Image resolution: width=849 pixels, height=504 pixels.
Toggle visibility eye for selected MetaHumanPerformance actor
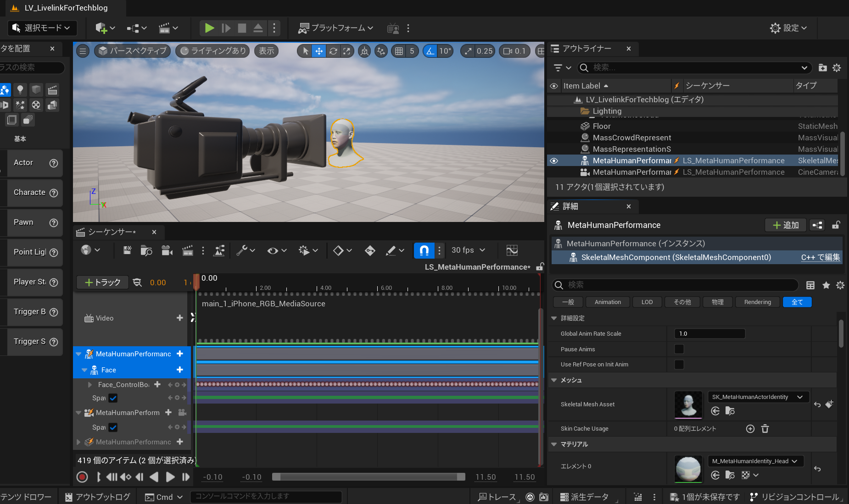(554, 161)
